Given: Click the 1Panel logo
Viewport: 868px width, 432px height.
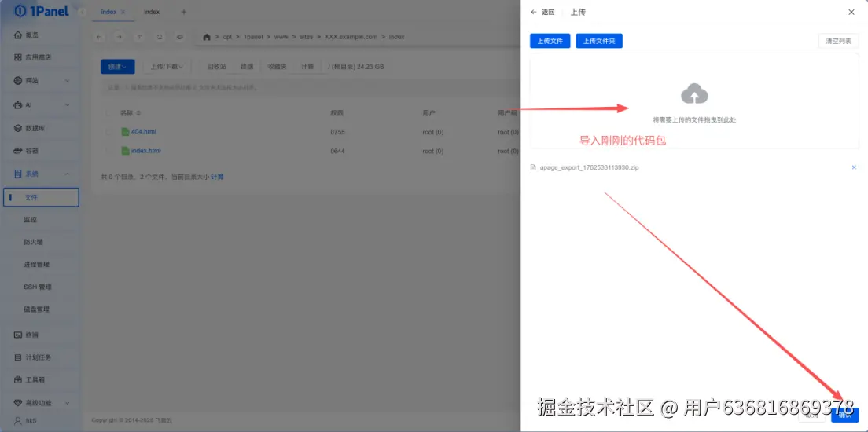Looking at the screenshot, I should click(x=41, y=11).
